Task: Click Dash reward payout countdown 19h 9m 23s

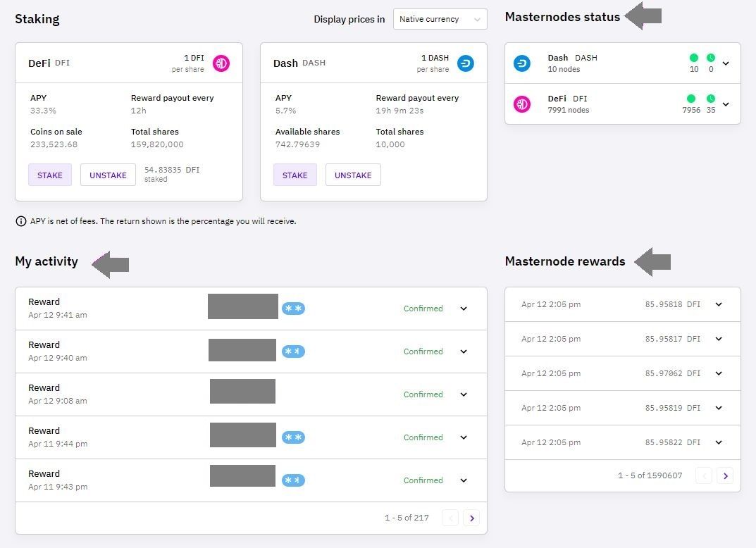Action: point(399,111)
